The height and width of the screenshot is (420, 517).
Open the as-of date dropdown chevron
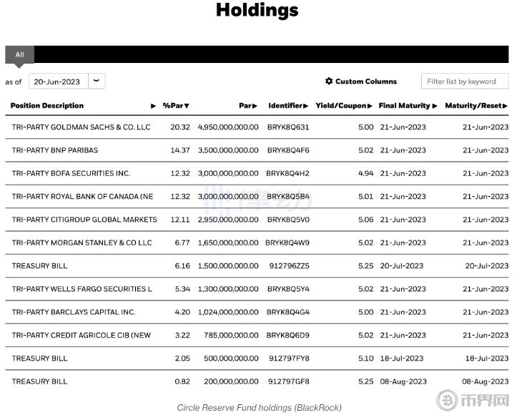pyautogui.click(x=97, y=81)
